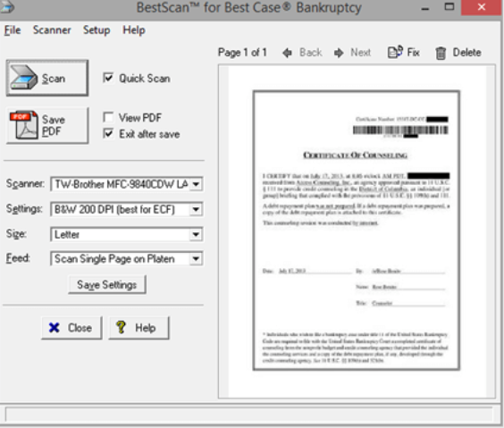Go to the next page using the Next arrow
504x428 pixels.
pos(352,53)
